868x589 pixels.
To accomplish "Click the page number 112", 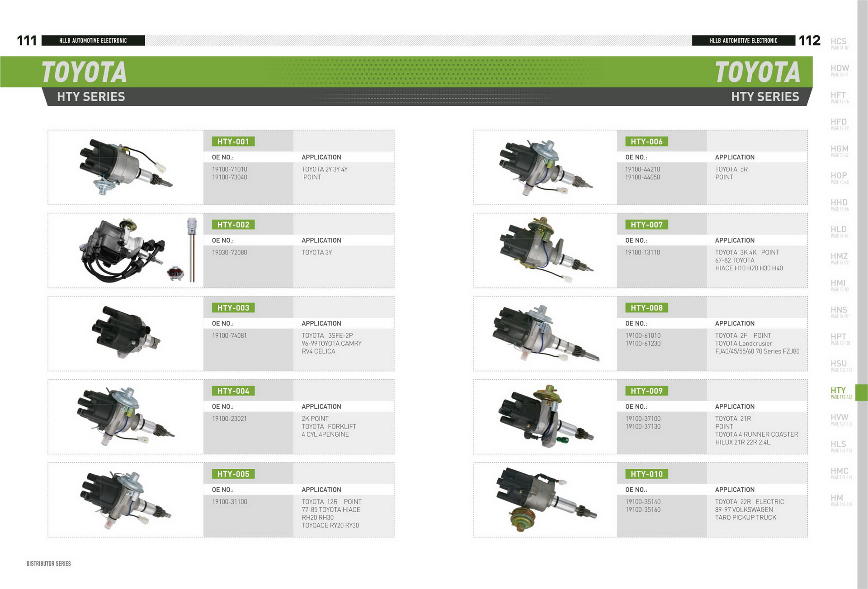I will point(809,41).
